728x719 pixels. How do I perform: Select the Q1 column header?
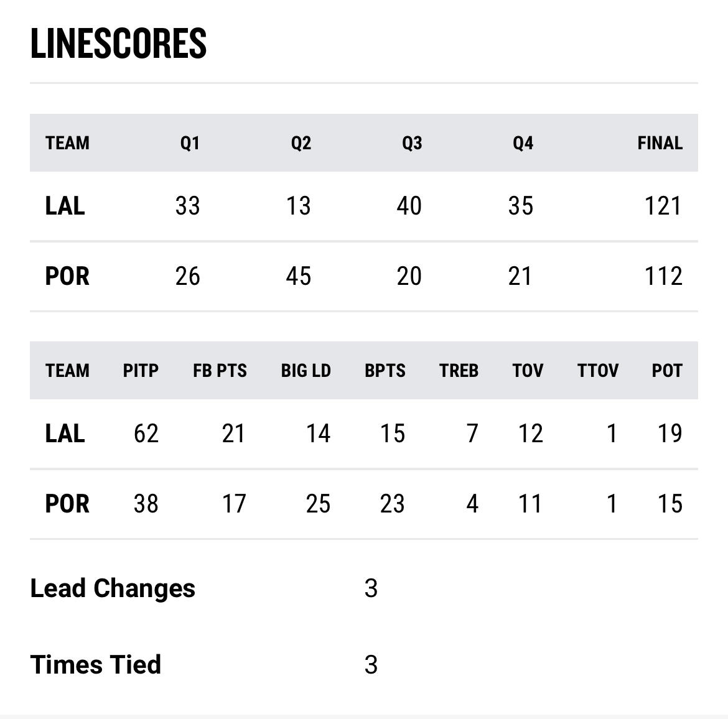point(190,143)
